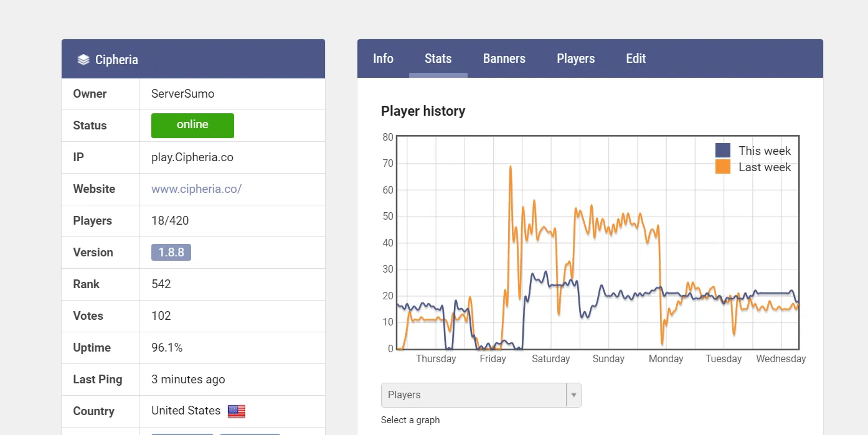The width and height of the screenshot is (868, 435).
Task: Click the Last Ping row label
Action: point(98,380)
